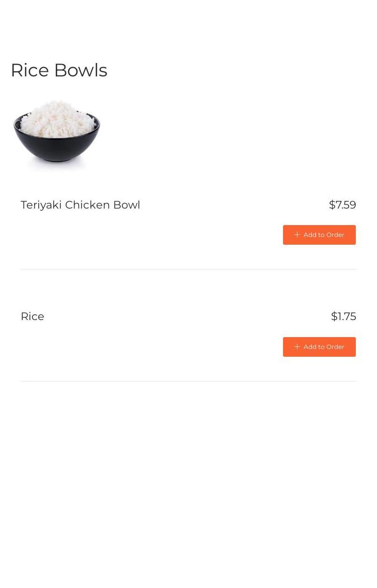This screenshot has height=588, width=377.
Task: Click 'Add to Order' text under $7.59
Action: 324,235
